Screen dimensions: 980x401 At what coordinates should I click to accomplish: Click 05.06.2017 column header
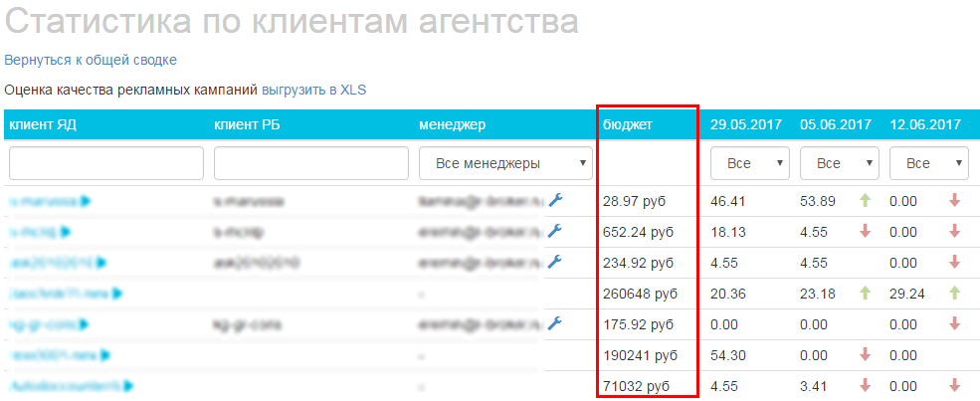pyautogui.click(x=836, y=125)
